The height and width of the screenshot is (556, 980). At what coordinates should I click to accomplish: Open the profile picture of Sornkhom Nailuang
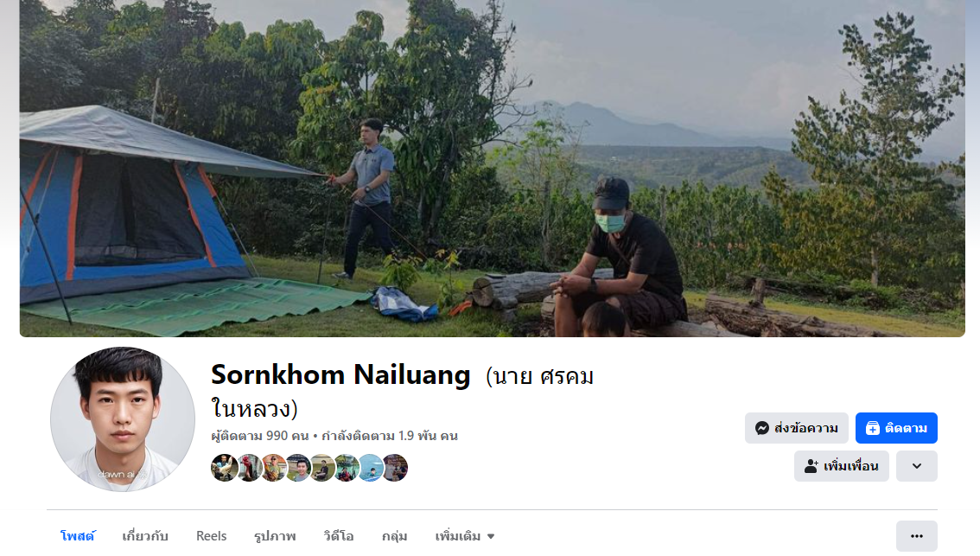pyautogui.click(x=123, y=419)
